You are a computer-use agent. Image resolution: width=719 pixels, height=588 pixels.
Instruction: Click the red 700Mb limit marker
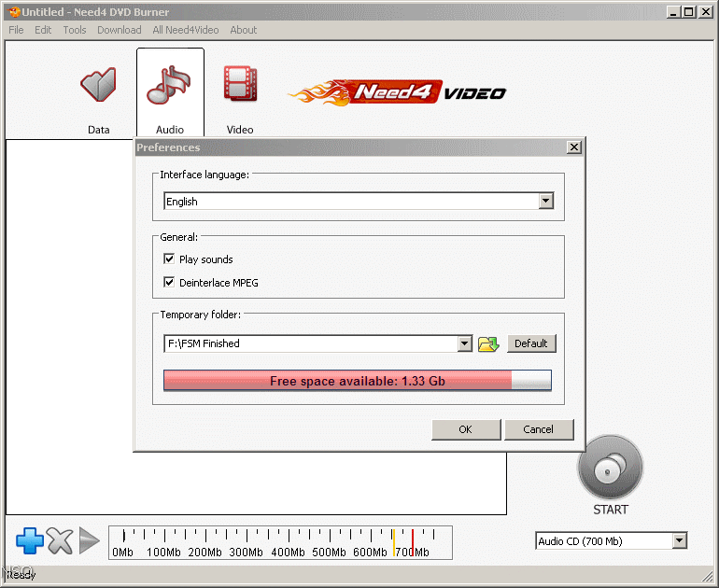413,542
